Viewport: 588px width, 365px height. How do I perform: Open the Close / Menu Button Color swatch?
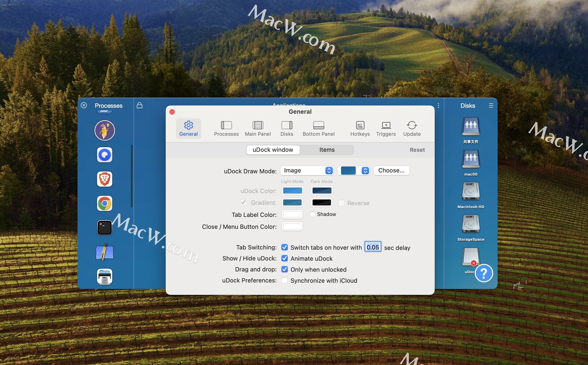point(292,226)
